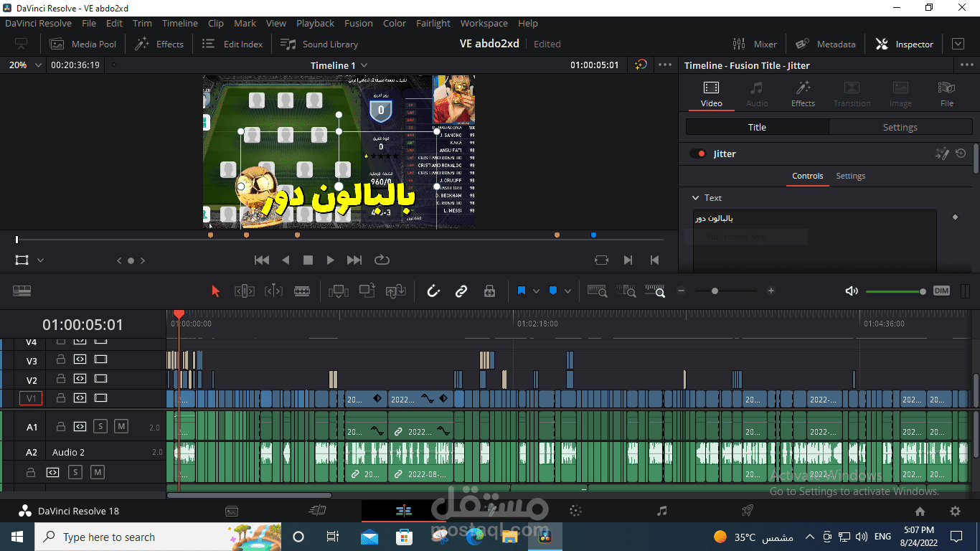Switch to Settings sub-tab next to Controls
The height and width of the screenshot is (551, 980).
tap(850, 176)
